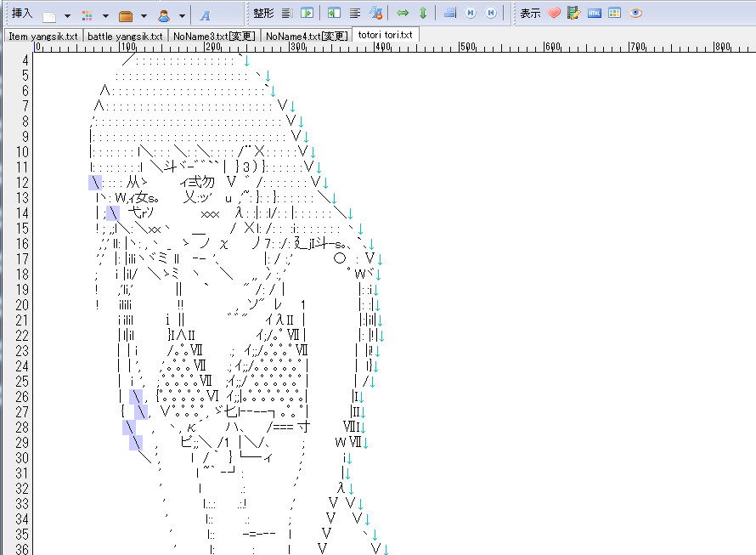Click the HTML view icon
This screenshot has height=555, width=756.
pos(595,14)
